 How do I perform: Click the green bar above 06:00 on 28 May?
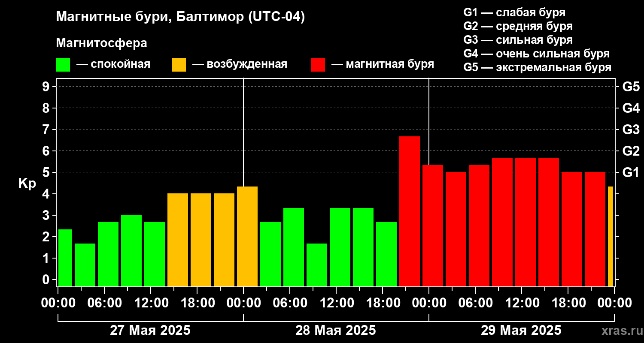(294, 247)
